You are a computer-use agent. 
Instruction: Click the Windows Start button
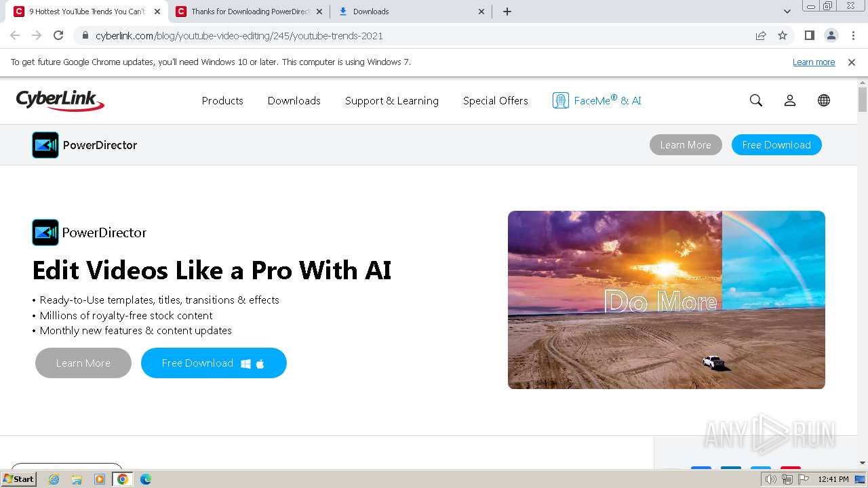pyautogui.click(x=19, y=479)
